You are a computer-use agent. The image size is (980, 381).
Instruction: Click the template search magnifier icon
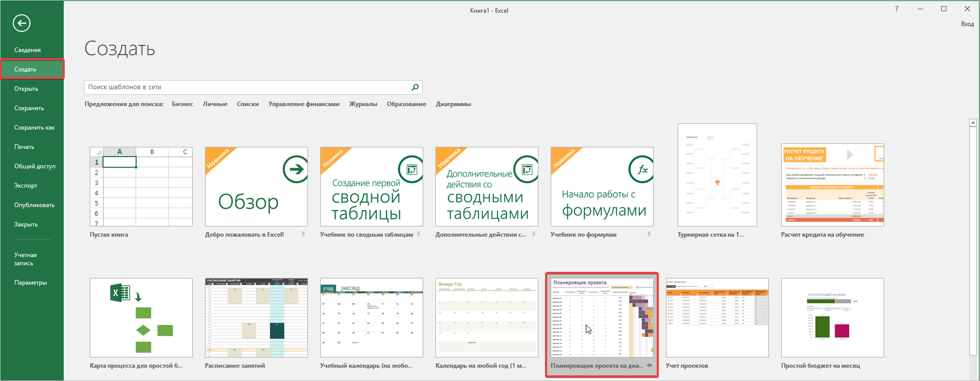[415, 87]
